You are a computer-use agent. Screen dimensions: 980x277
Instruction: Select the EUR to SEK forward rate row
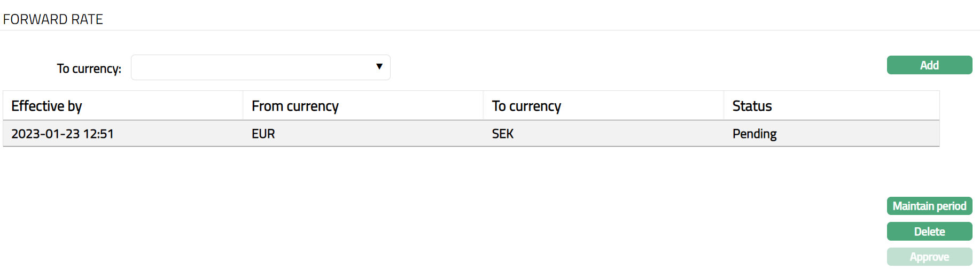374,134
